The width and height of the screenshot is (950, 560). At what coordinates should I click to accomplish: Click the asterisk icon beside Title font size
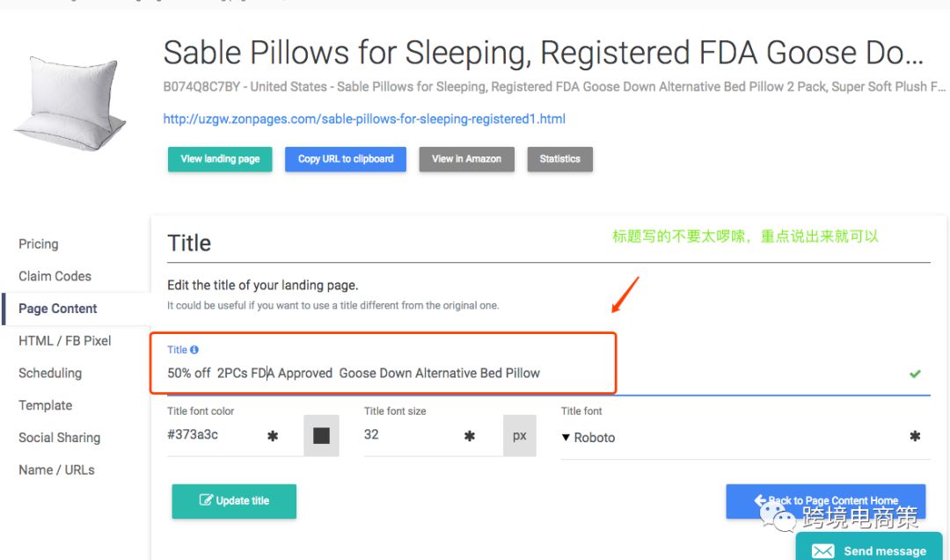[x=470, y=435]
